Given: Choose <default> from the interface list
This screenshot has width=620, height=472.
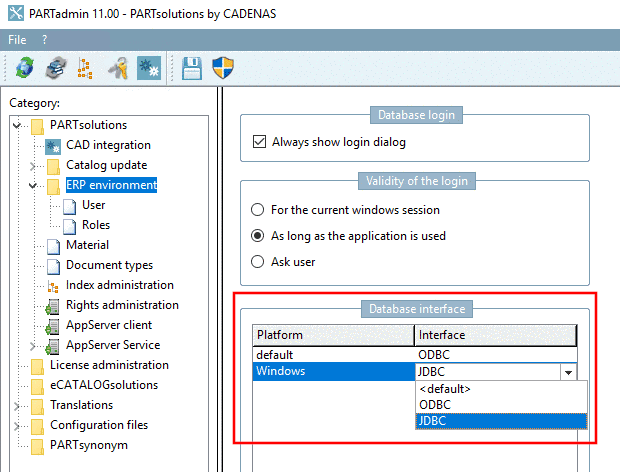Looking at the screenshot, I should pos(501,389).
